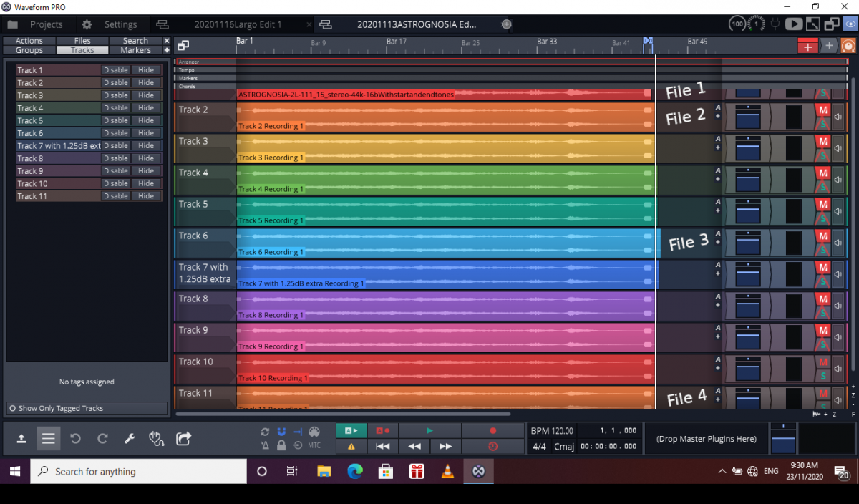
Task: Solo Track 6 using the S button
Action: click(x=822, y=250)
